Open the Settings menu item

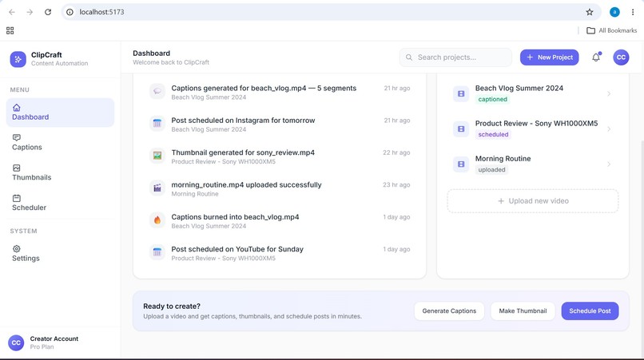[x=61, y=254]
